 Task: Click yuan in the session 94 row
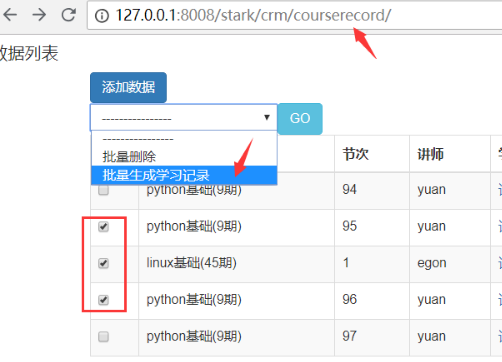[x=431, y=190]
